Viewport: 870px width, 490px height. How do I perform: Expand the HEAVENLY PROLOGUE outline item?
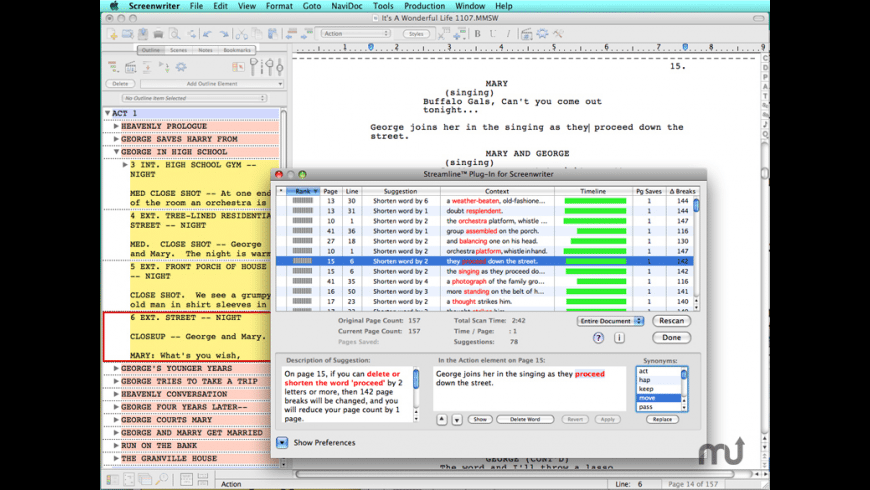(116, 126)
